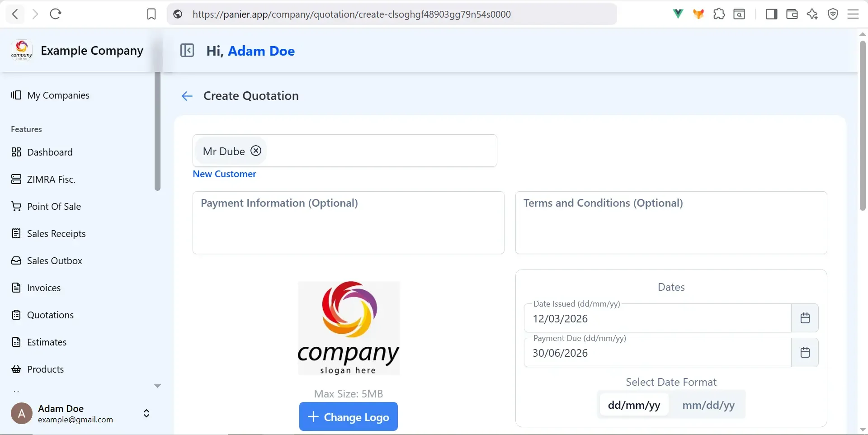Open Estimates page
Screen dimensions: 868x435
tap(39, 342)
